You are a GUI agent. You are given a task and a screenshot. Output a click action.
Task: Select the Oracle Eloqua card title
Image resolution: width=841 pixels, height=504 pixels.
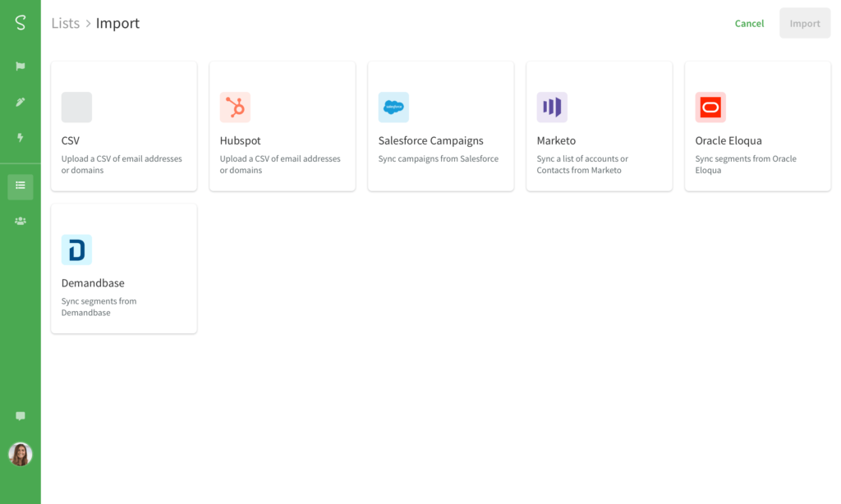point(728,140)
